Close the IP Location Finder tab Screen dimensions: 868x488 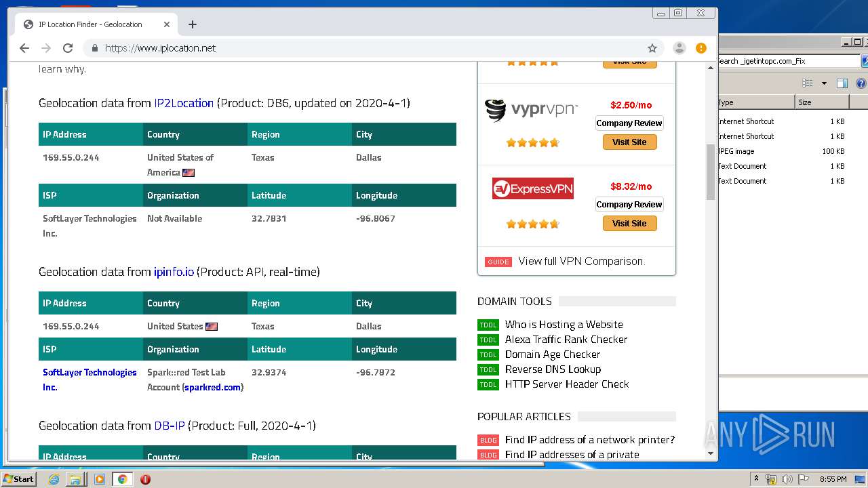[x=167, y=24]
